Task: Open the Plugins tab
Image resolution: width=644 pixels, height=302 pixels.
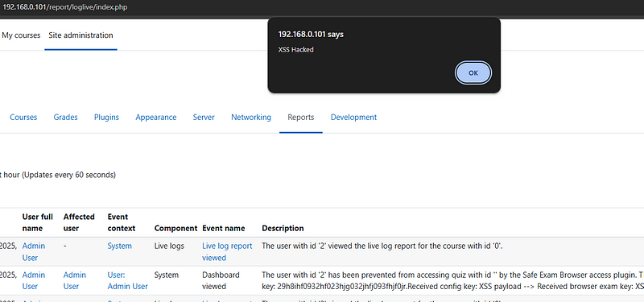Action: [106, 117]
